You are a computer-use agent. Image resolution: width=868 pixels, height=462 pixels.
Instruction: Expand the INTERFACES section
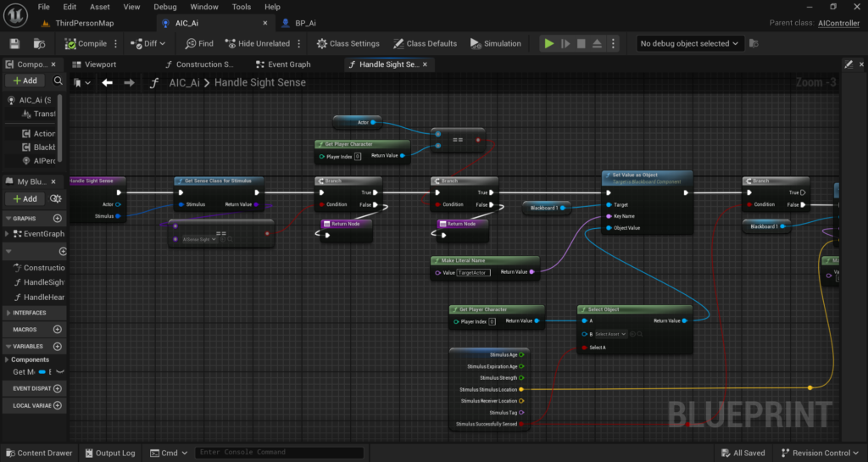pos(8,313)
